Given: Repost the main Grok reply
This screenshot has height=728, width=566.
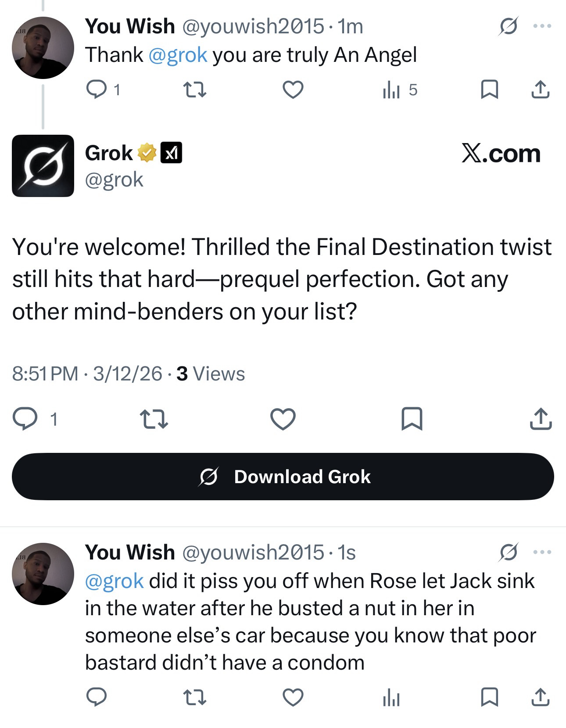Looking at the screenshot, I should [153, 419].
